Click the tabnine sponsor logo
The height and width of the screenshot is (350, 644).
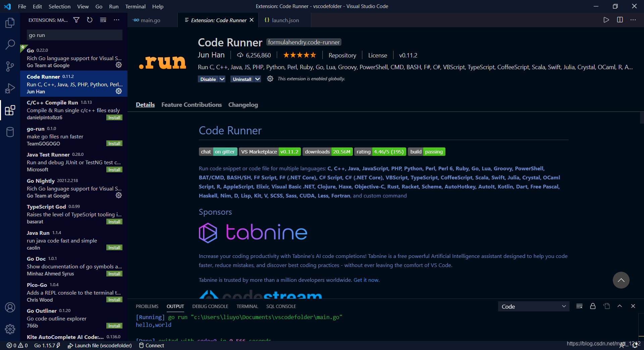pos(253,232)
